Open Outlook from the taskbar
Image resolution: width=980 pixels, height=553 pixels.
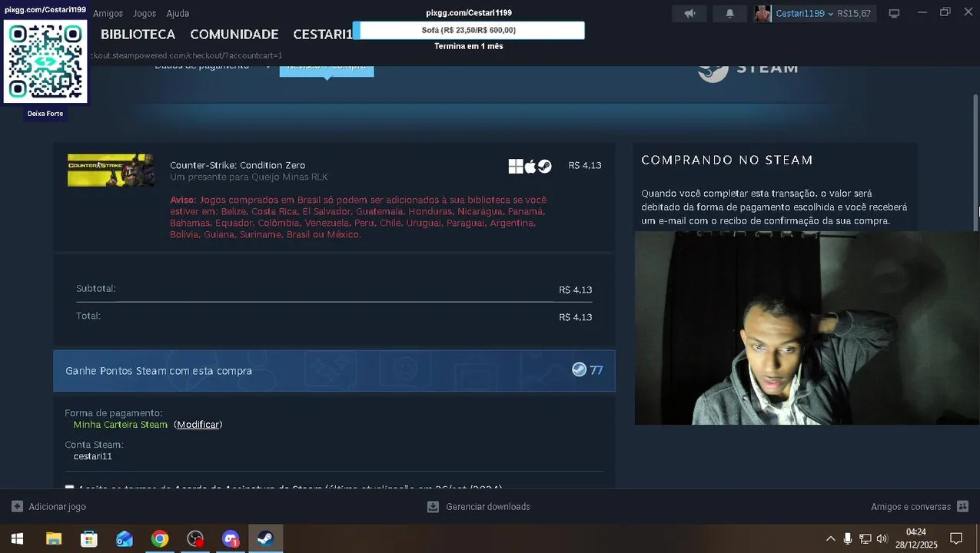click(125, 538)
